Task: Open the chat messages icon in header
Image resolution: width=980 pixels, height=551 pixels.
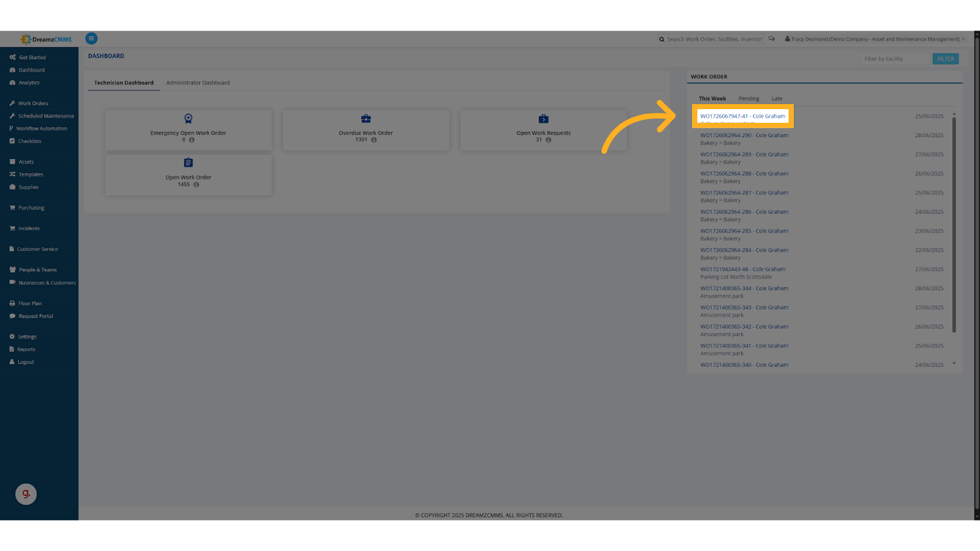Action: 772,39
